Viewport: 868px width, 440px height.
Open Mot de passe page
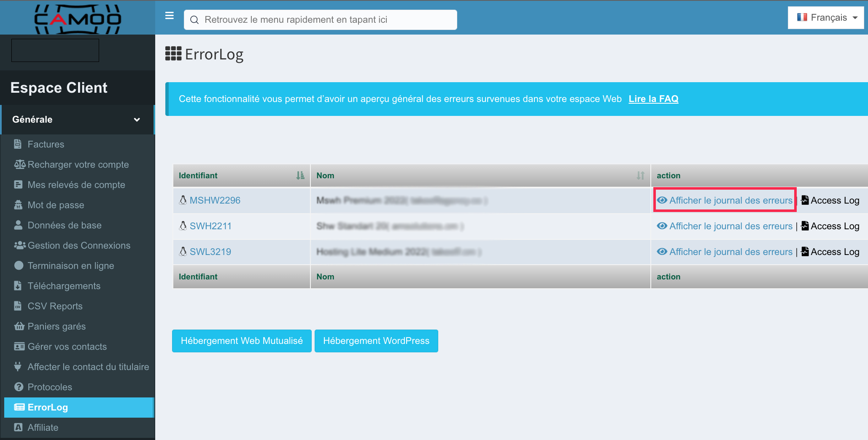tap(56, 205)
